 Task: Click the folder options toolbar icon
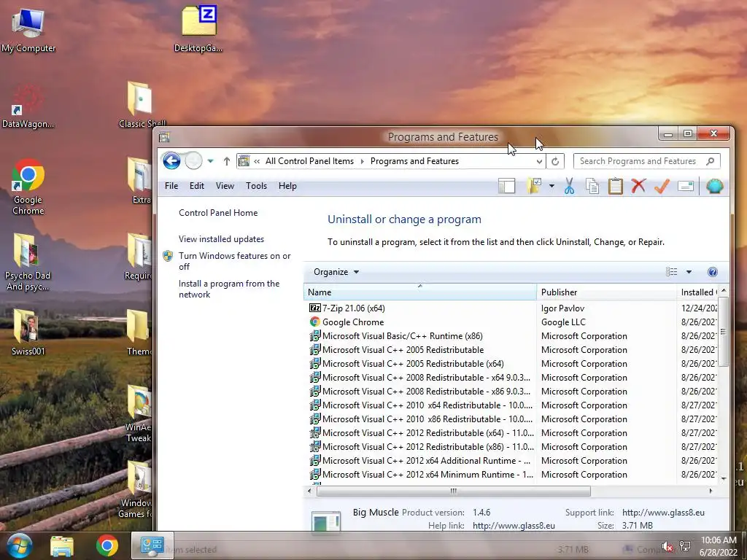point(534,186)
